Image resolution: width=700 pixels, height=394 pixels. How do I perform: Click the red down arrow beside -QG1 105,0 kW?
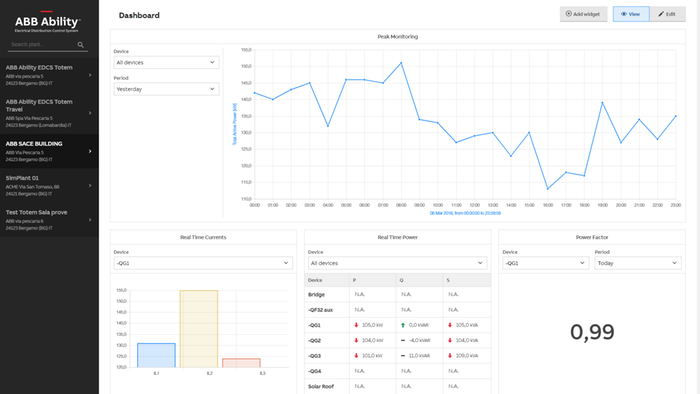356,325
